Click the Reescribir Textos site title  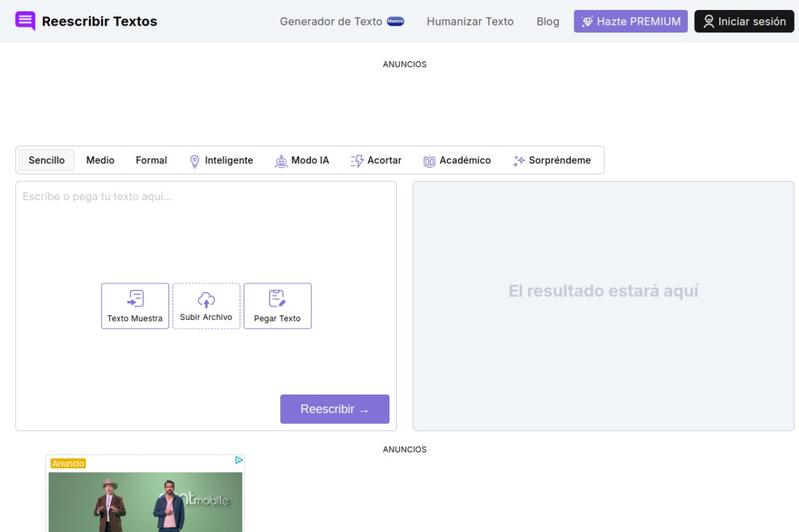coord(99,21)
